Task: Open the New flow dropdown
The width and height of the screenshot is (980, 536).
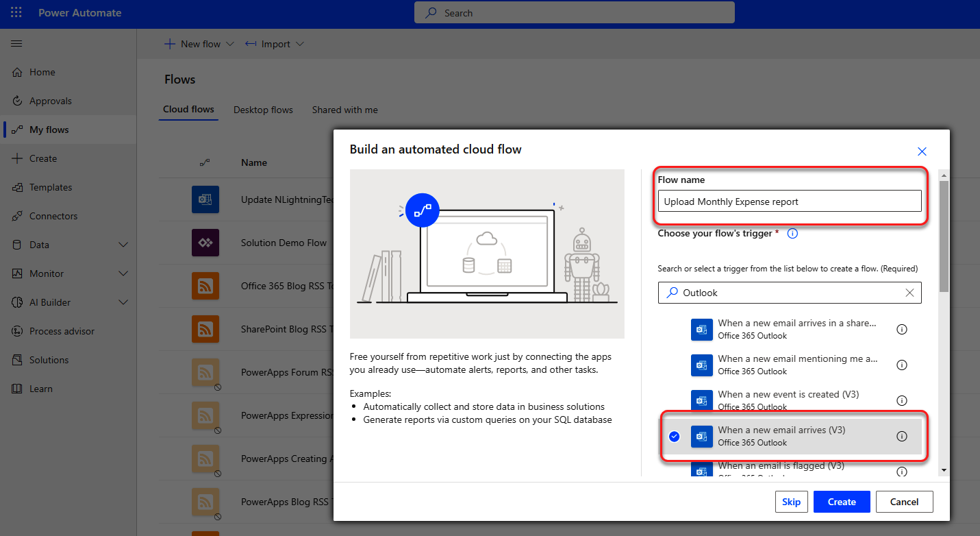Action: click(199, 44)
